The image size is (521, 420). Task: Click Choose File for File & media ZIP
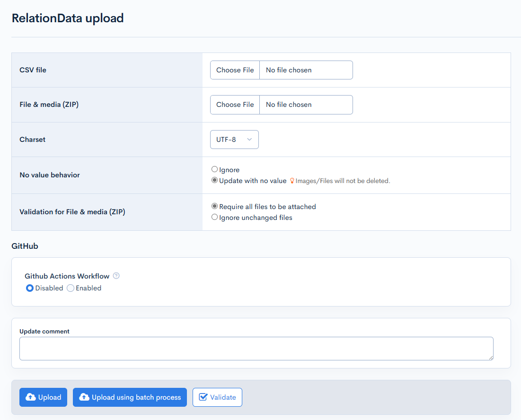point(235,105)
